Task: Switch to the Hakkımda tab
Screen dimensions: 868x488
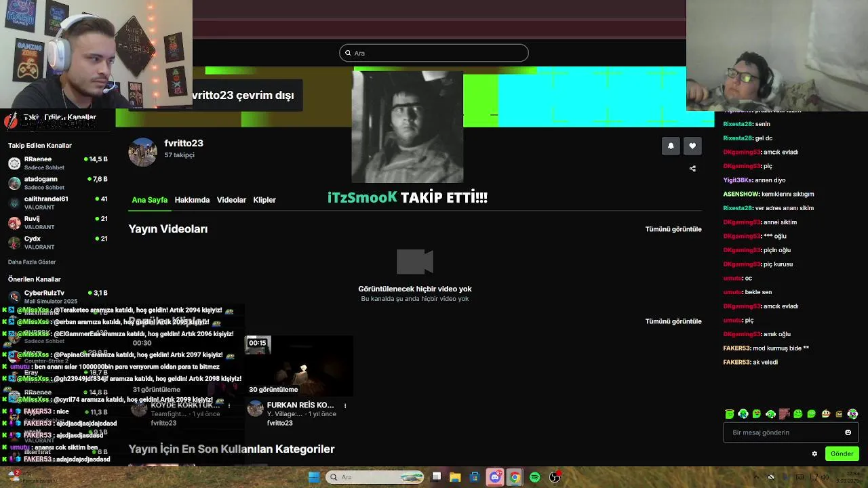Action: click(192, 200)
